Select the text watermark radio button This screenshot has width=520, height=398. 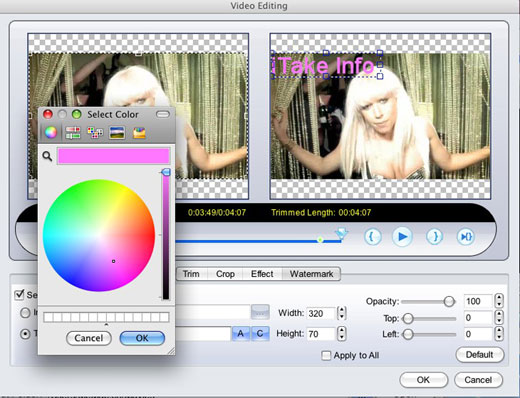pyautogui.click(x=25, y=334)
